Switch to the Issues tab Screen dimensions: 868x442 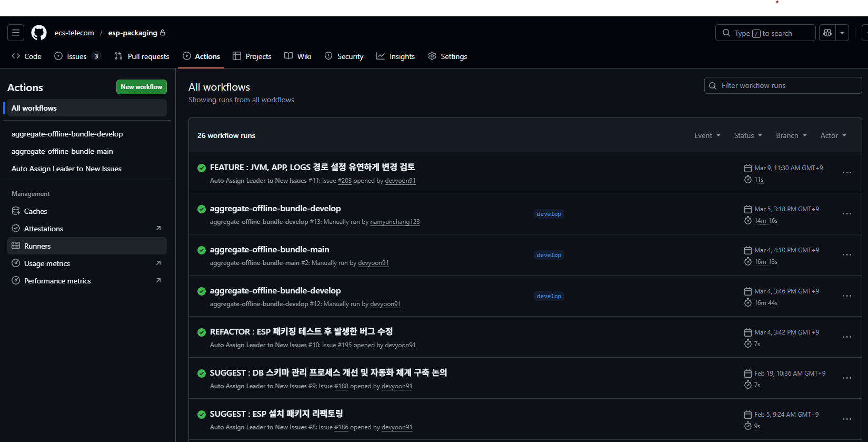tap(77, 56)
